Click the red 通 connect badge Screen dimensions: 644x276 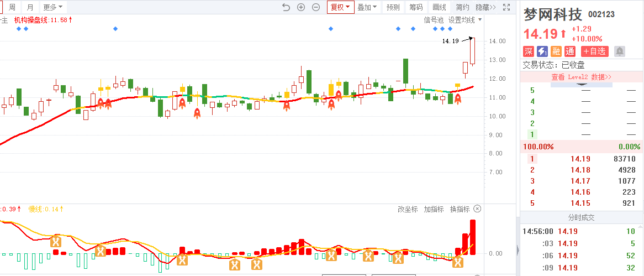(x=570, y=51)
